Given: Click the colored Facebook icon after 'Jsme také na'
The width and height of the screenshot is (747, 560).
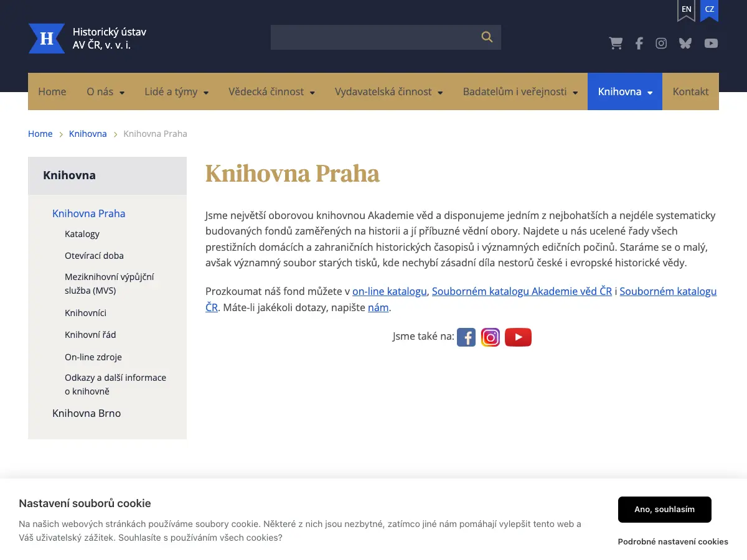Looking at the screenshot, I should pos(466,337).
